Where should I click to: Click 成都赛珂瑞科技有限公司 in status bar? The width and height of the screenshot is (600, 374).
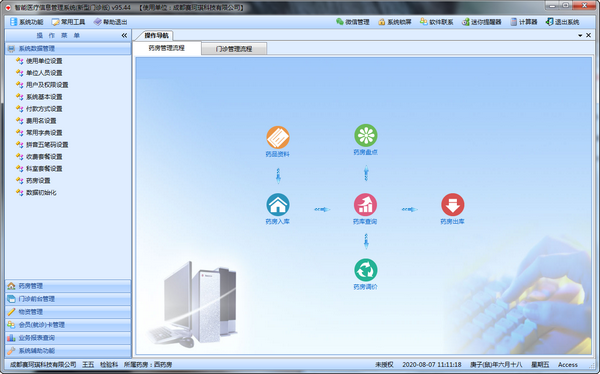click(43, 365)
